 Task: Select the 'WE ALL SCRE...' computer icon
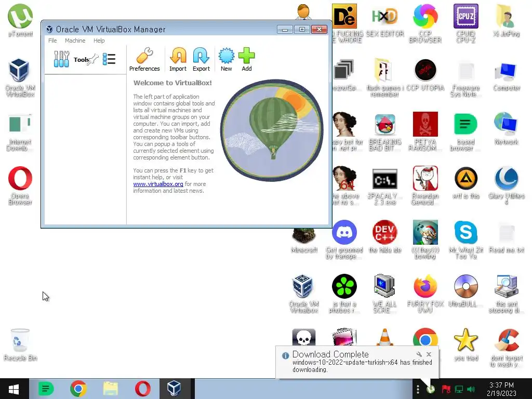click(x=384, y=293)
